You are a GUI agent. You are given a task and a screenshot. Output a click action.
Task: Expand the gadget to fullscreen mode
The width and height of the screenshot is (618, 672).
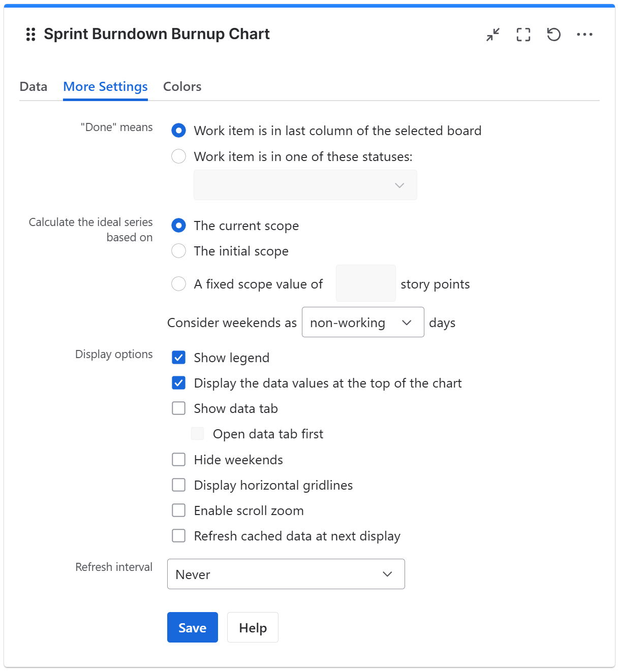[x=523, y=35]
